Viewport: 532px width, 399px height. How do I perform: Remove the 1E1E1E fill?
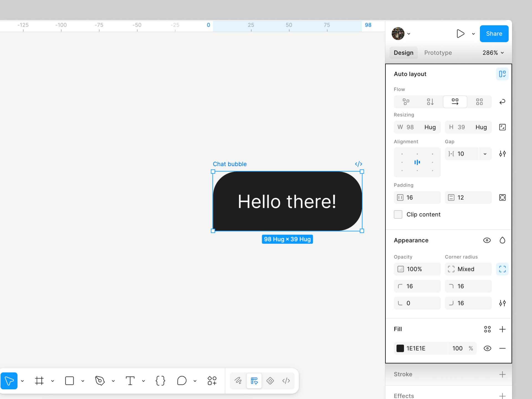(x=502, y=348)
